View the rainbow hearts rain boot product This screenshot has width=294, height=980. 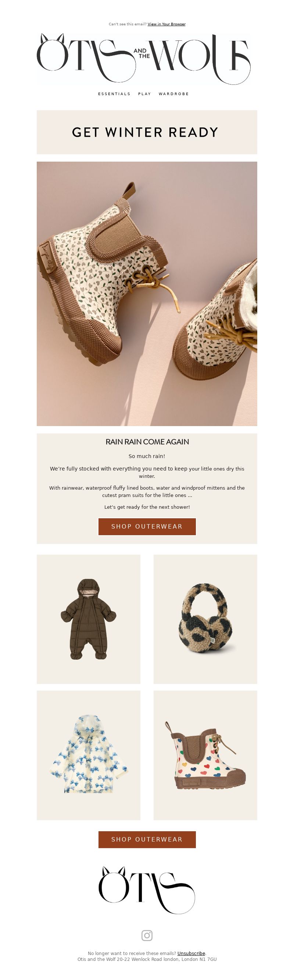tap(205, 755)
